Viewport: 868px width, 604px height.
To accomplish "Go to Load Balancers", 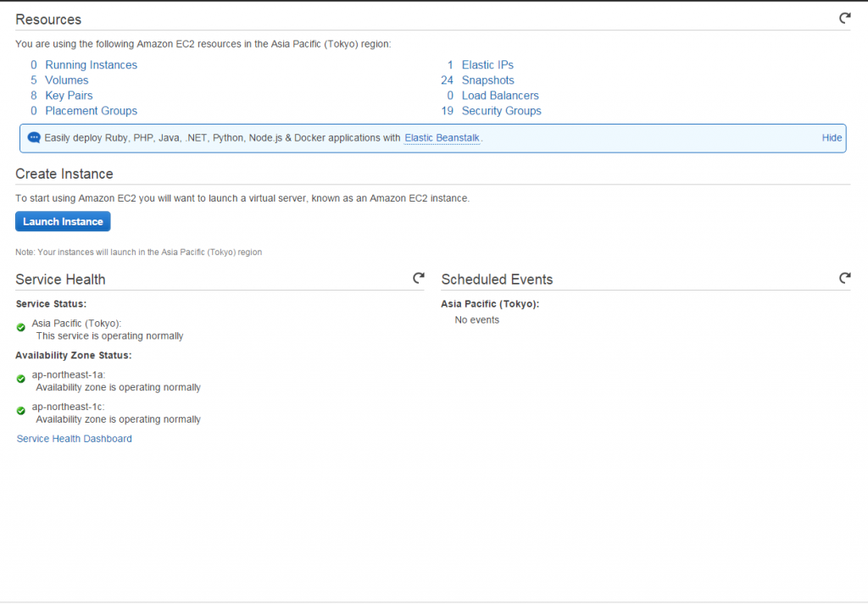I will (500, 96).
